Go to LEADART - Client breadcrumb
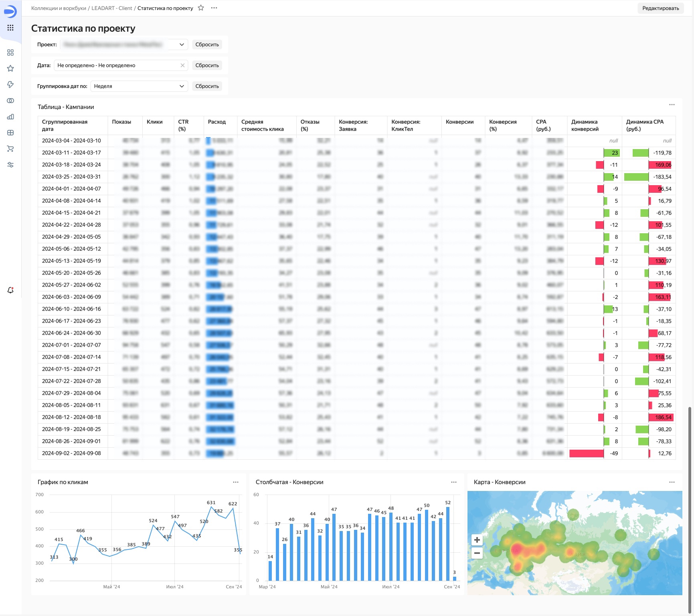694x616 pixels. (x=111, y=8)
